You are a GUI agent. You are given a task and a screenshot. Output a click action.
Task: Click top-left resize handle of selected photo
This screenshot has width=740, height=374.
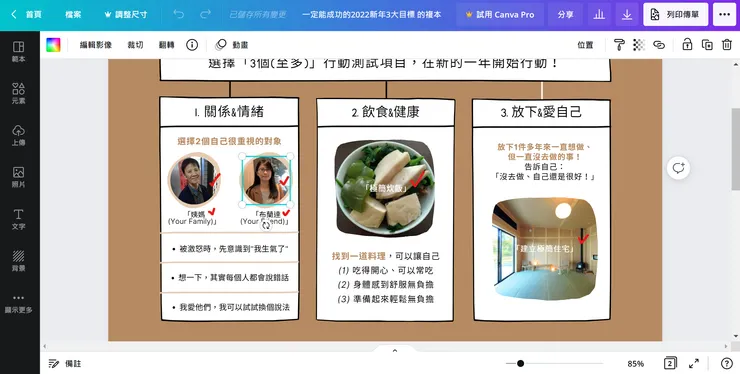click(x=242, y=156)
